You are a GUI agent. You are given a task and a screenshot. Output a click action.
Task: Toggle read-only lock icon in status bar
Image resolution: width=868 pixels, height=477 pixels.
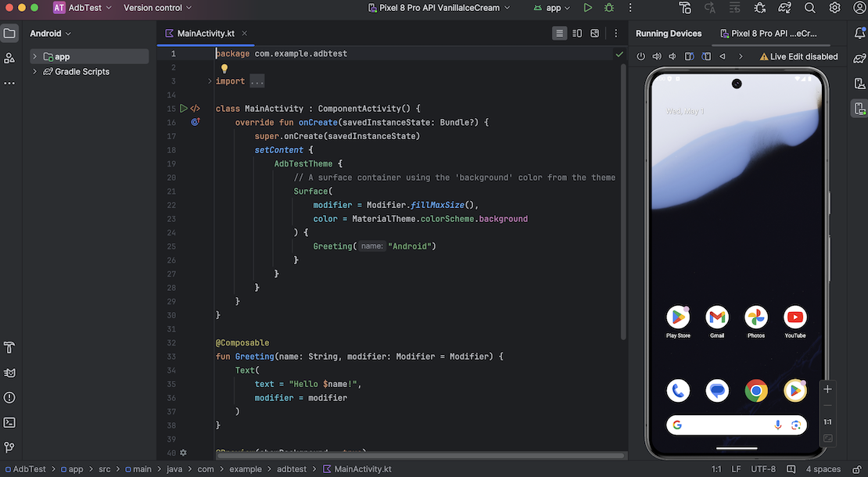[x=857, y=469]
